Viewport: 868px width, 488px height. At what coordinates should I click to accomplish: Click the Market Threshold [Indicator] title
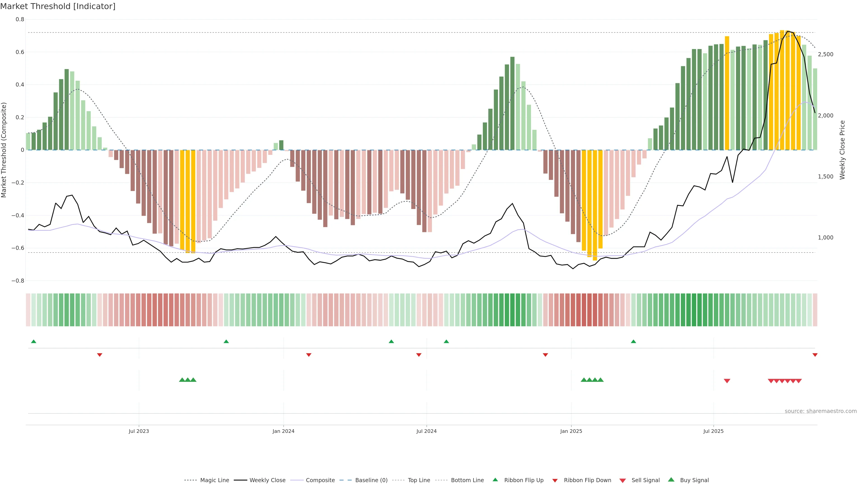pos(58,6)
